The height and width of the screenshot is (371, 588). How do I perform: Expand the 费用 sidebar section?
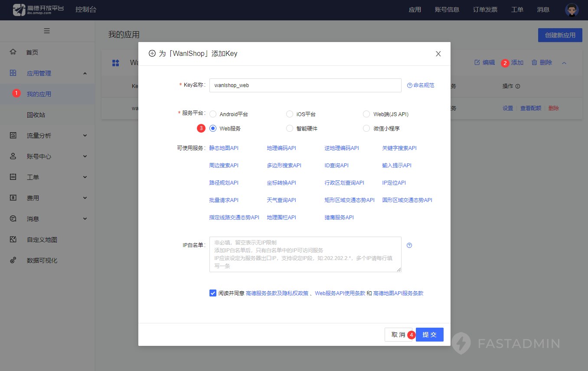tap(85, 198)
